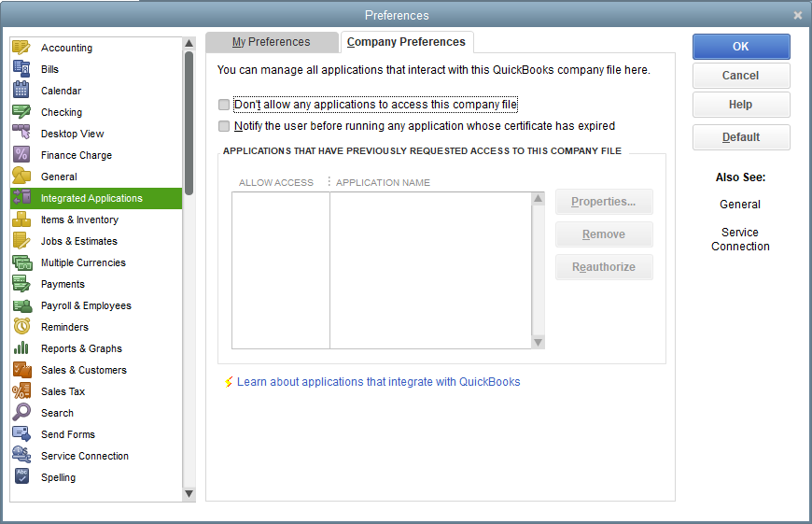Enable "Don't allow any applications" checkbox
This screenshot has width=812, height=524.
(x=224, y=105)
